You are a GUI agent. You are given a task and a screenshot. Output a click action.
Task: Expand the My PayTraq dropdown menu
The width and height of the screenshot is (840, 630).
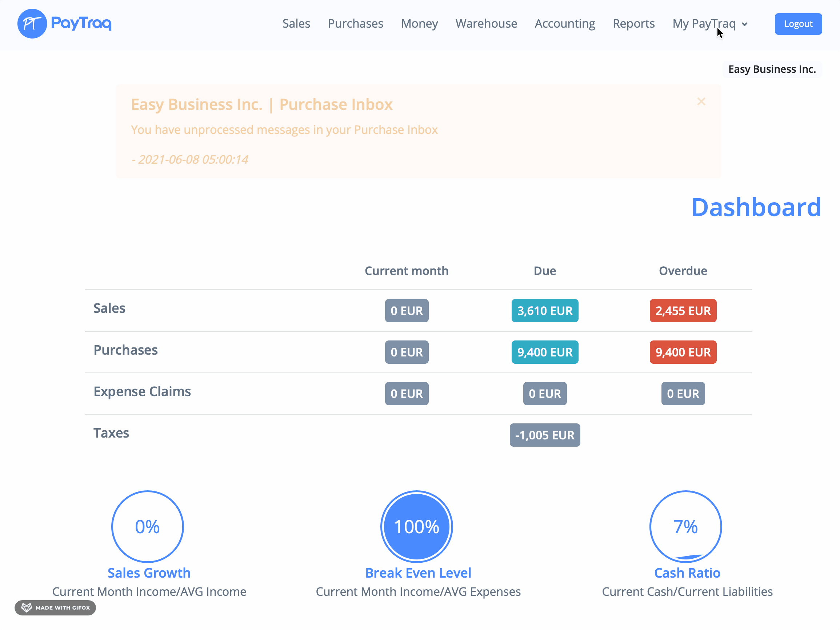(x=710, y=24)
